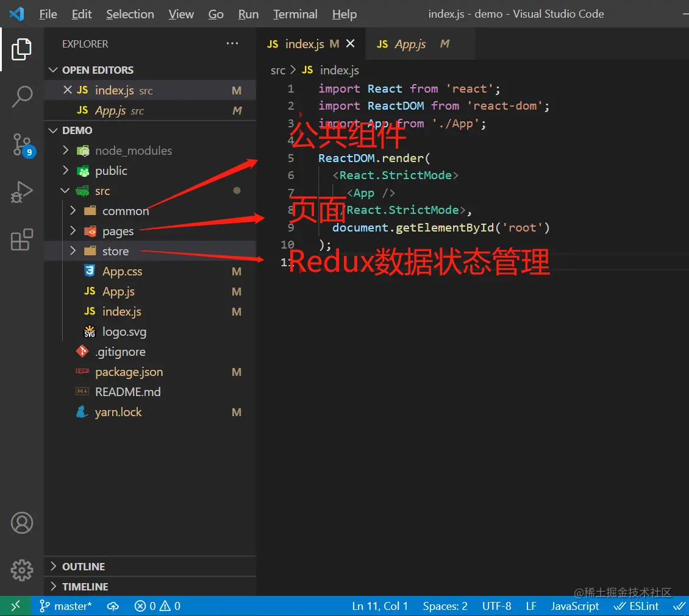
Task: Click the React.StrictMode opening tag on line 6
Action: [x=396, y=175]
